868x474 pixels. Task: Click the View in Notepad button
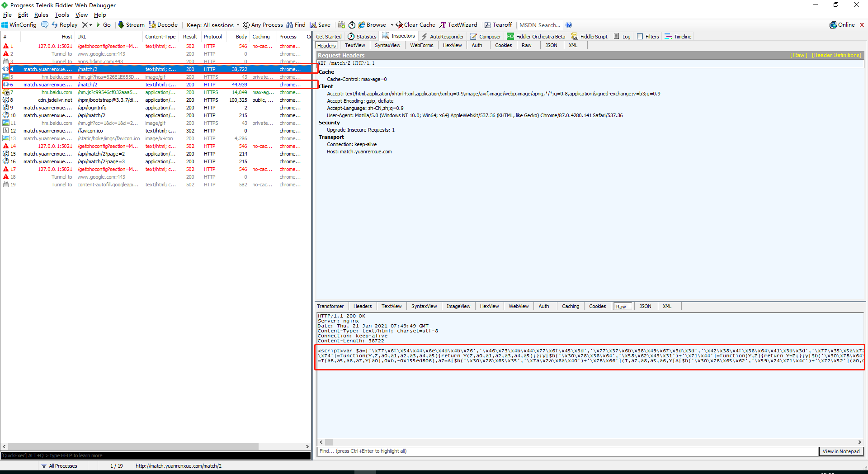point(841,451)
